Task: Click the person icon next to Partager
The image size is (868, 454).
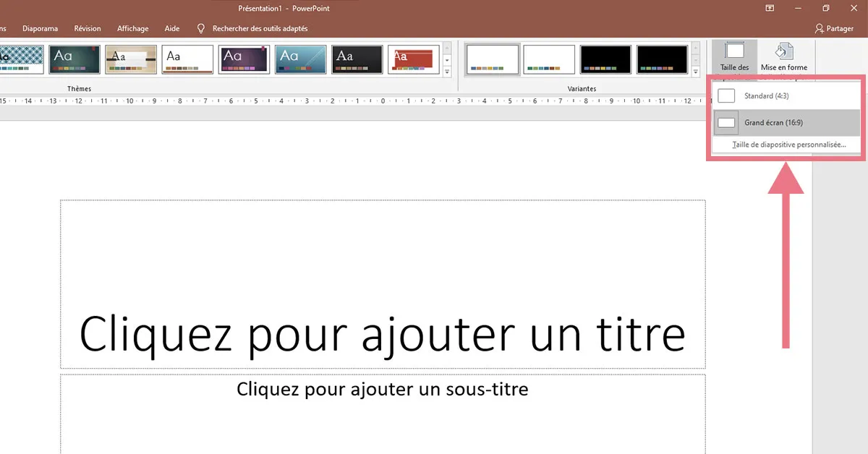Action: tap(819, 29)
